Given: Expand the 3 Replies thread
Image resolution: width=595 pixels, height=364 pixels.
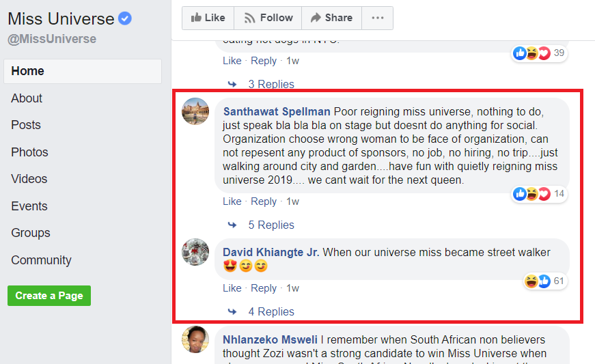Looking at the screenshot, I should pos(271,84).
